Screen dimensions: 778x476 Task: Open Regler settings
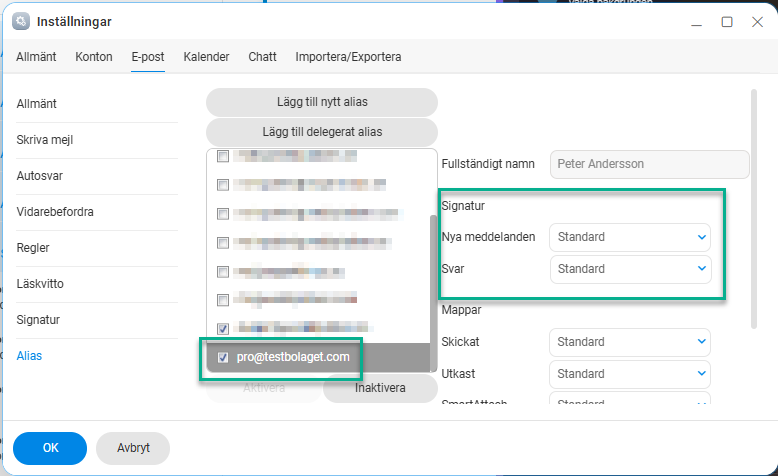coord(33,248)
